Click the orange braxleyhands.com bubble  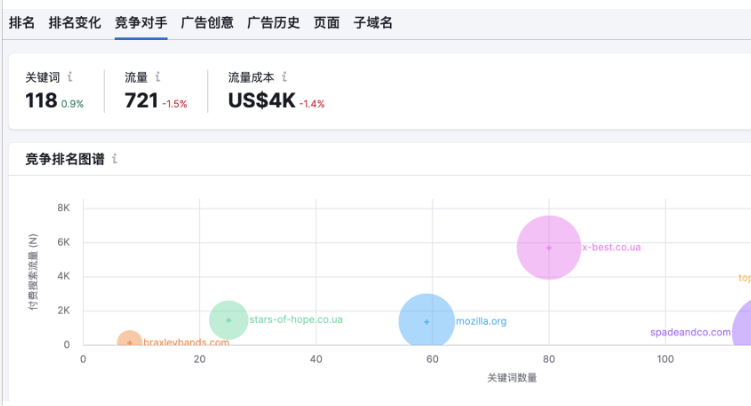tap(129, 342)
